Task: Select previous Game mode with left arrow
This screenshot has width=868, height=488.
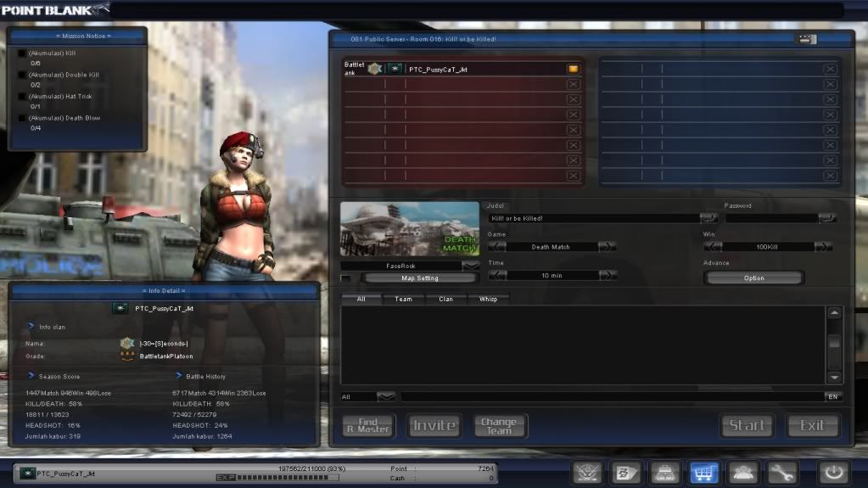Action: pyautogui.click(x=497, y=246)
